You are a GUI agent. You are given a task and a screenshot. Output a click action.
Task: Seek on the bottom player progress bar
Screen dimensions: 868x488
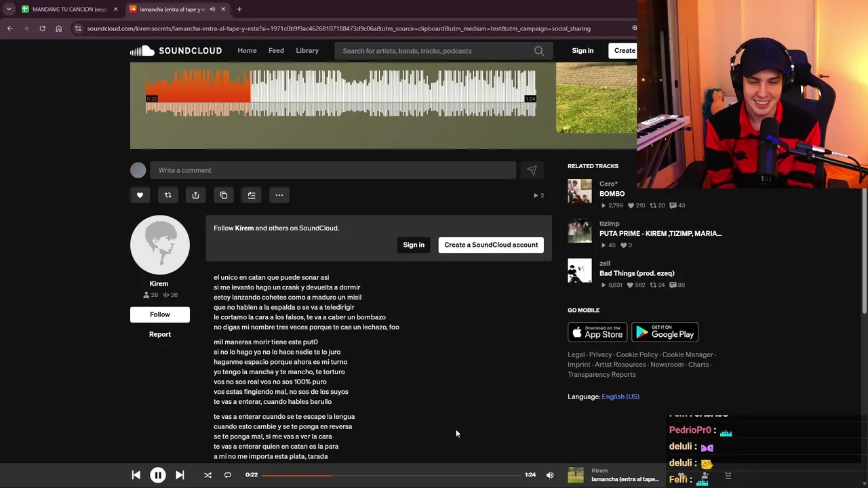coord(391,475)
